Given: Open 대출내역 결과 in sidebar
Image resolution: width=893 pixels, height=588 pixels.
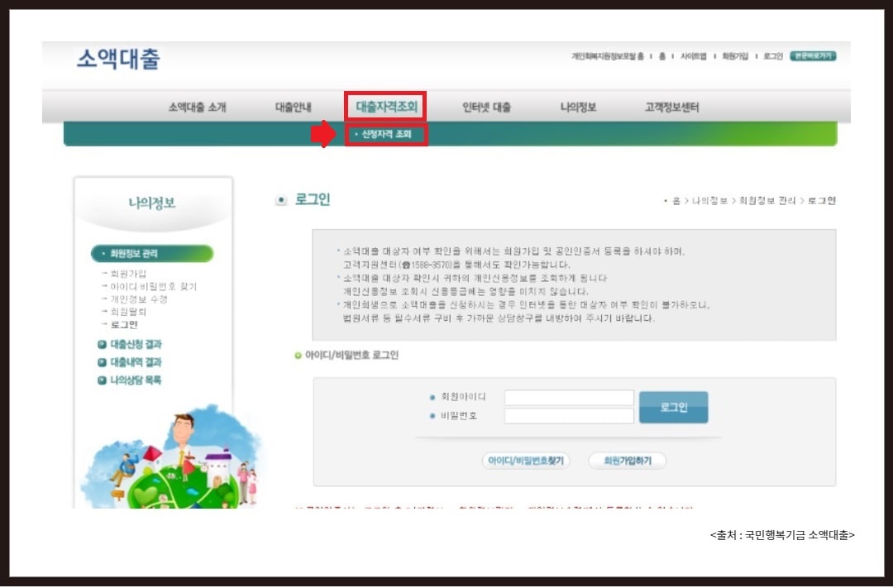Looking at the screenshot, I should click(x=136, y=362).
